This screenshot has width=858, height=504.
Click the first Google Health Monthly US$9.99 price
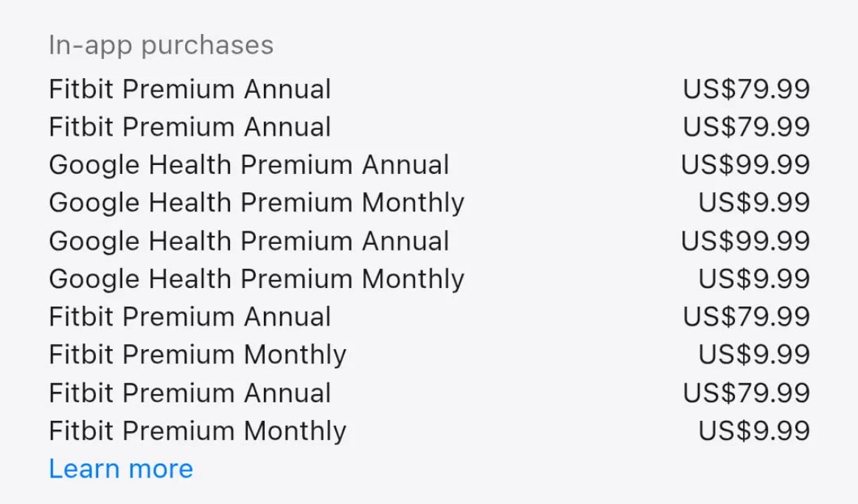(753, 203)
